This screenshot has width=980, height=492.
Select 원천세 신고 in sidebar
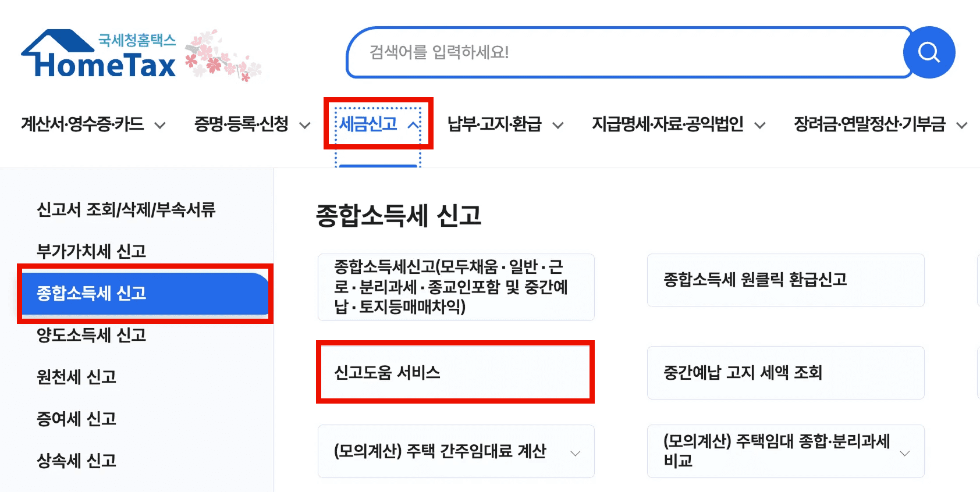[x=77, y=377]
